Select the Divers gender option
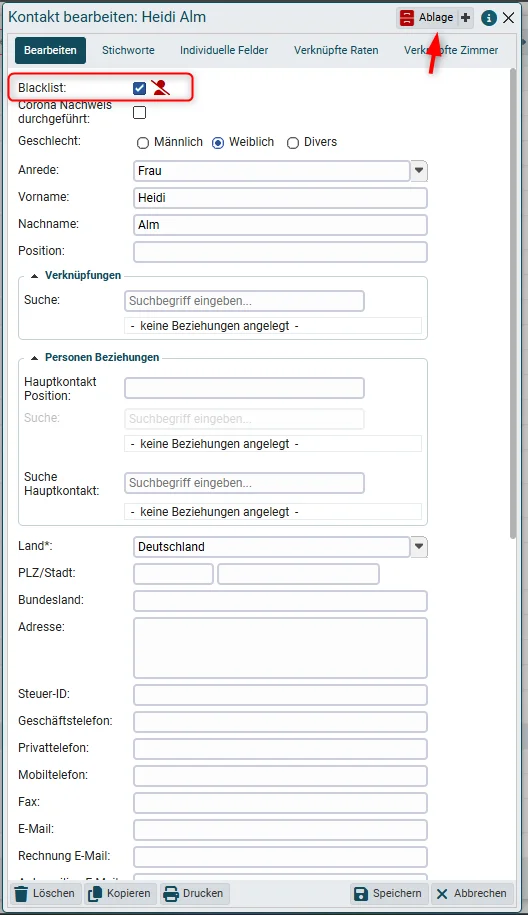Viewport: 528px width, 915px height. tap(293, 143)
